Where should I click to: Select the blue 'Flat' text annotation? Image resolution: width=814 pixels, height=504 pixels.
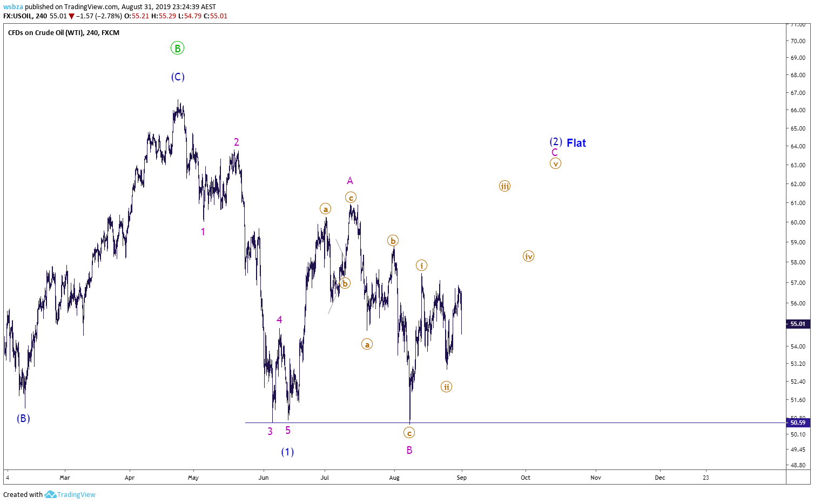point(576,143)
